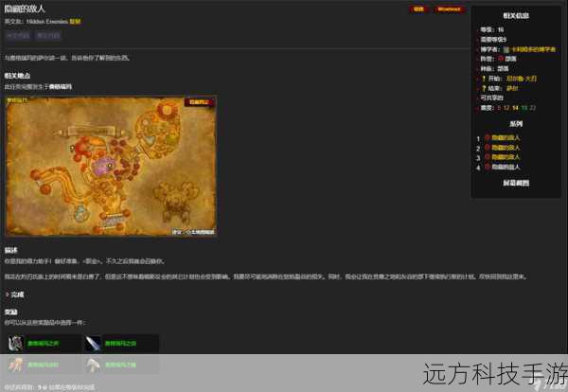Click yellow question-mark quest-end icon
The height and width of the screenshot is (392, 568).
(484, 88)
